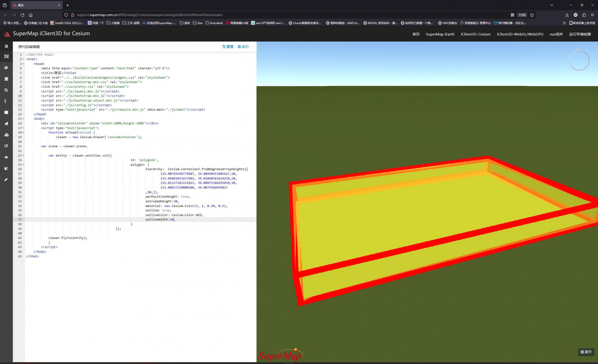
Task: Open iClient3D-WebGL/WebGPU menu item
Action: (x=520, y=34)
